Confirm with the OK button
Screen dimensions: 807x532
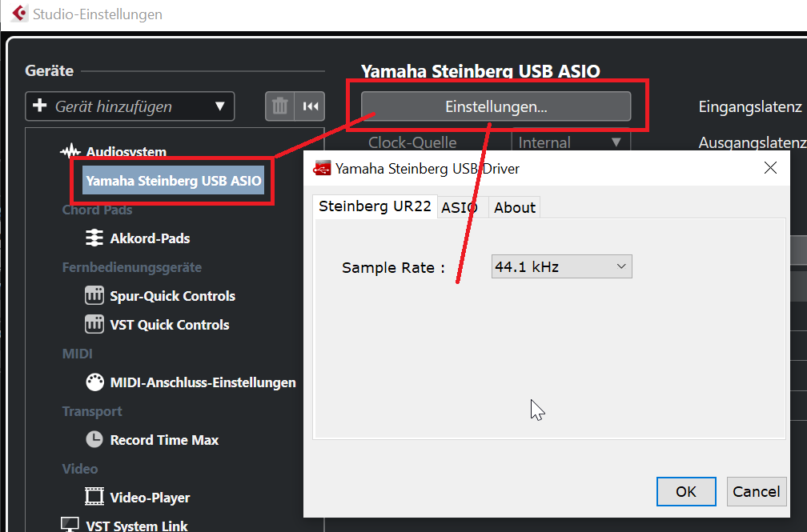686,491
